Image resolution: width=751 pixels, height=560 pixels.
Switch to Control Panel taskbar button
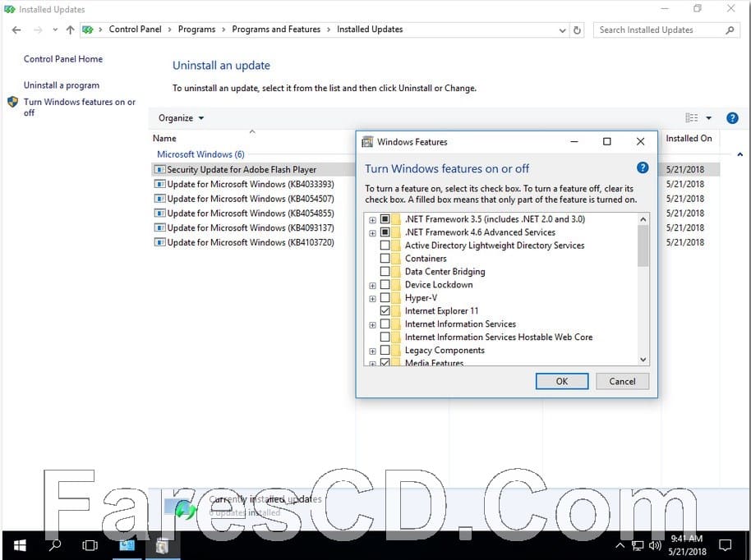tap(127, 545)
